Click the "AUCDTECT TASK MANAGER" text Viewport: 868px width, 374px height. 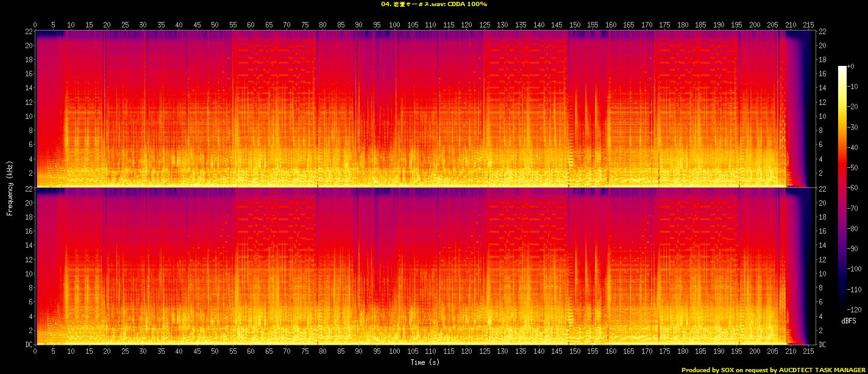click(x=822, y=370)
